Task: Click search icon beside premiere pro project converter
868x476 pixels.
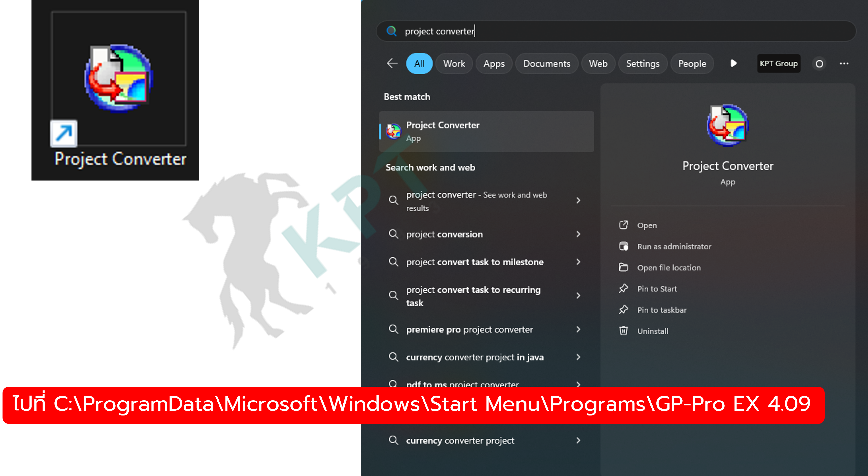Action: tap(393, 329)
